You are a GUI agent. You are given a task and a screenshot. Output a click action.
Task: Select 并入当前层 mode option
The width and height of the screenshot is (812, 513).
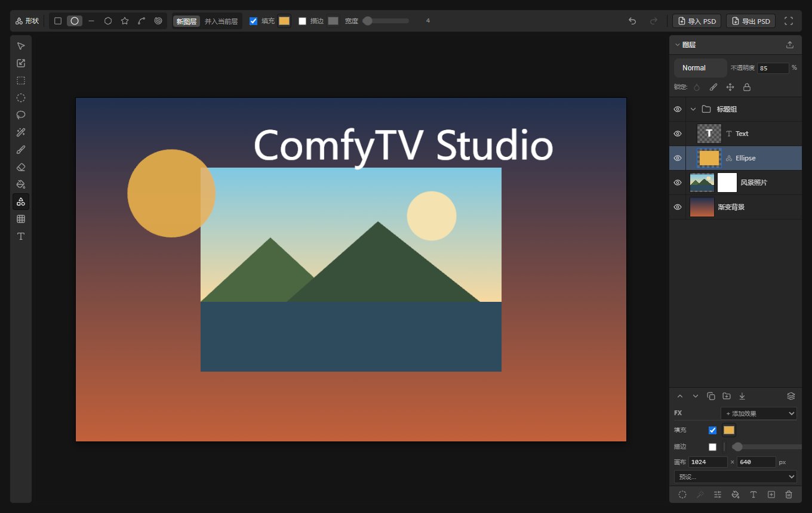(221, 21)
